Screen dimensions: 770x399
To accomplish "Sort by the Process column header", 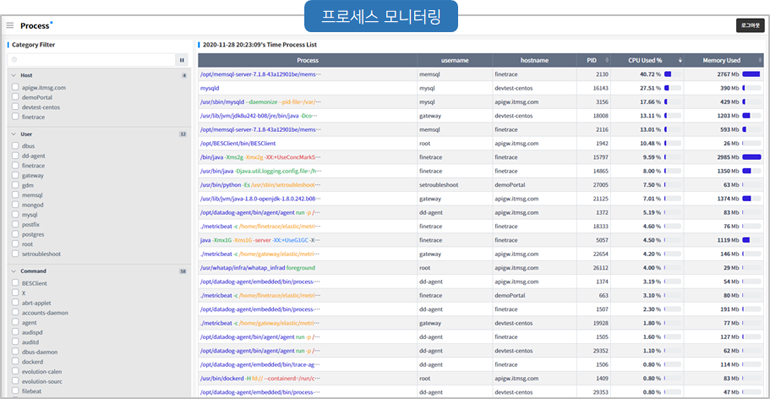I will coord(307,60).
